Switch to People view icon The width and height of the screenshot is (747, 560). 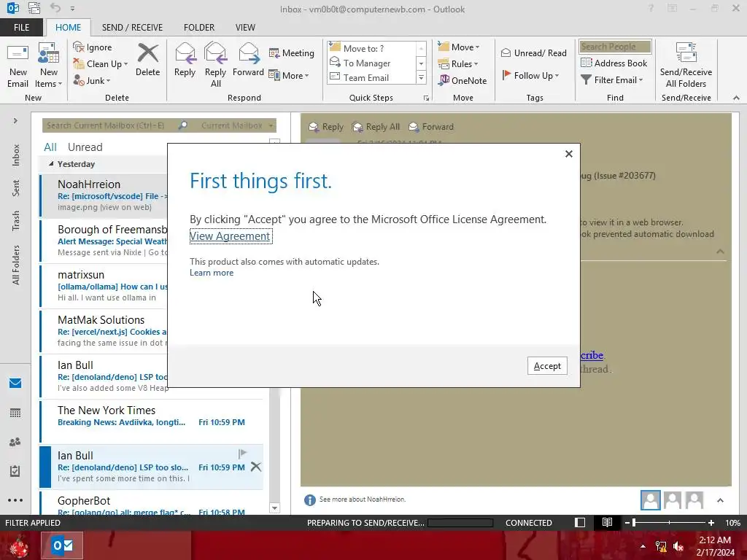[x=15, y=442]
